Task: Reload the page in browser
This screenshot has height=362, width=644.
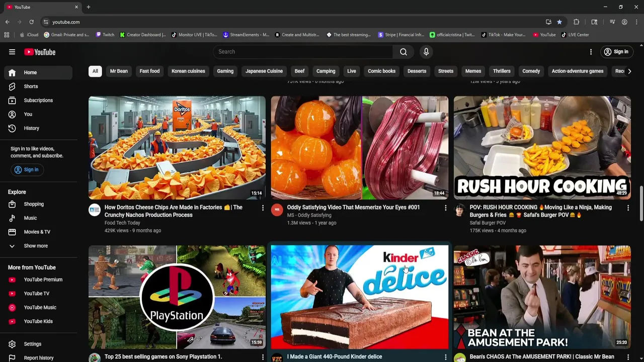Action: tap(31, 22)
